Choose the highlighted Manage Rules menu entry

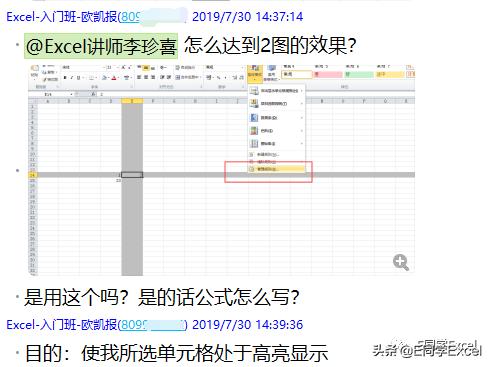click(277, 169)
